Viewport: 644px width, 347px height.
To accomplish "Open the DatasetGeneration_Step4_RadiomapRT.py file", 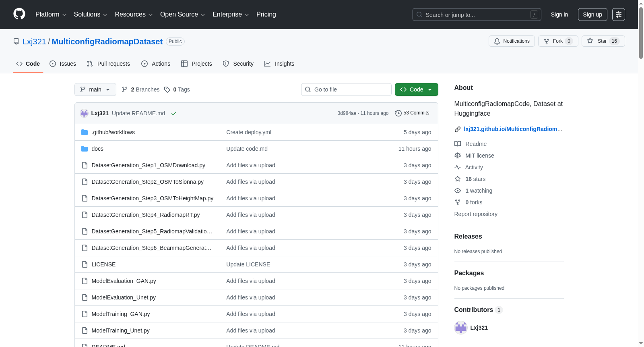I will pos(146,215).
